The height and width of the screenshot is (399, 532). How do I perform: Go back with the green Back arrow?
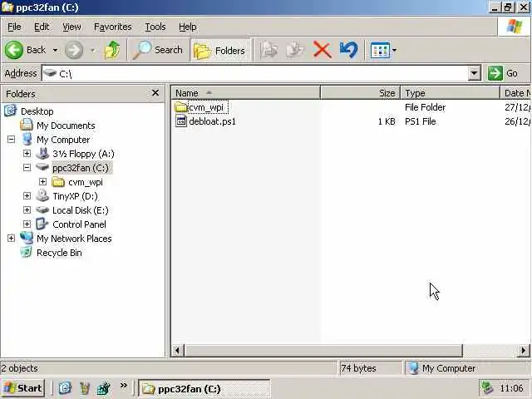click(25, 50)
